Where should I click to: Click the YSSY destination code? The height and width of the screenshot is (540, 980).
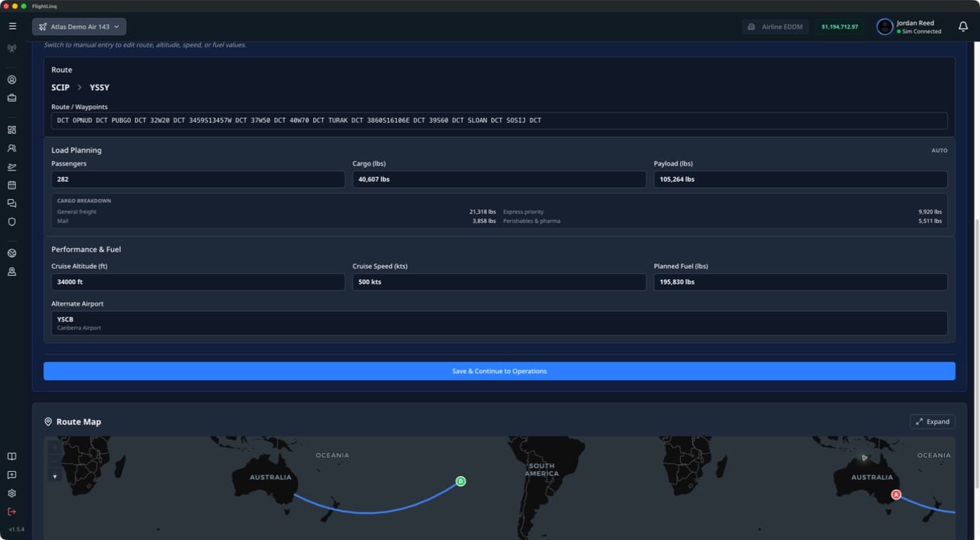pos(99,87)
